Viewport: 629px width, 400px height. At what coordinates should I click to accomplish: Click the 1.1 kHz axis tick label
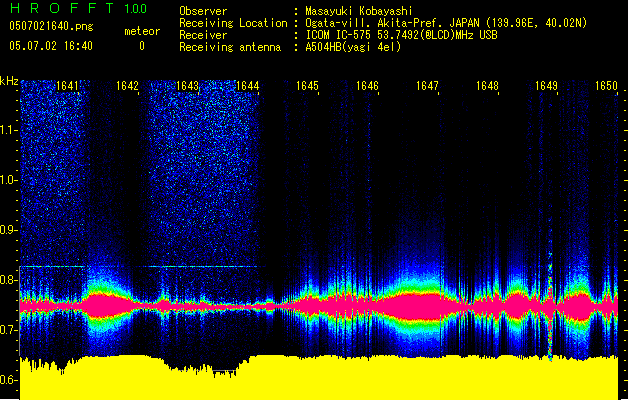(x=7, y=130)
